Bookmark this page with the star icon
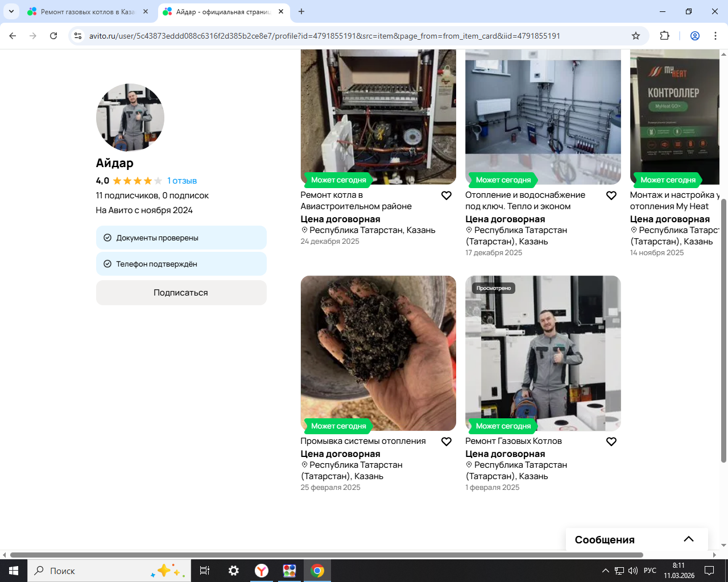The height and width of the screenshot is (582, 728). coord(636,36)
